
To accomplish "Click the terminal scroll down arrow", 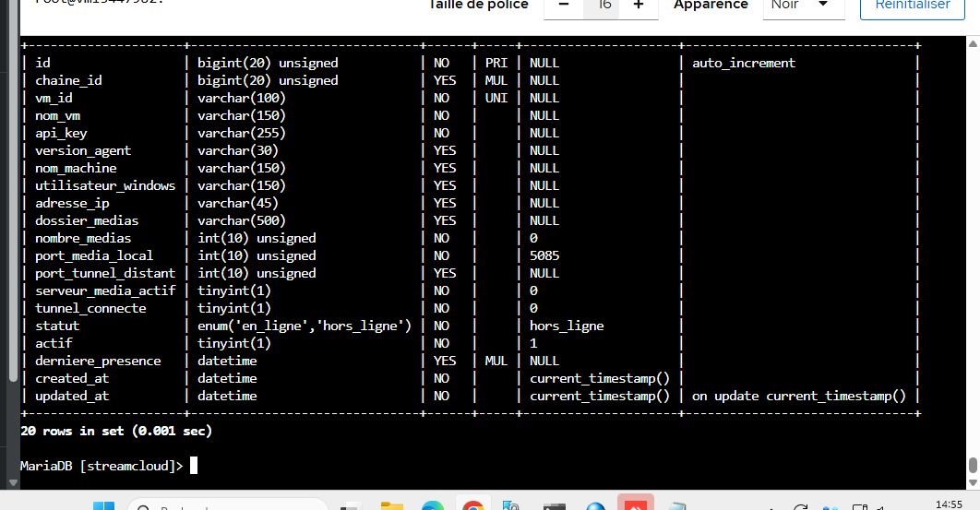I will 973,482.
